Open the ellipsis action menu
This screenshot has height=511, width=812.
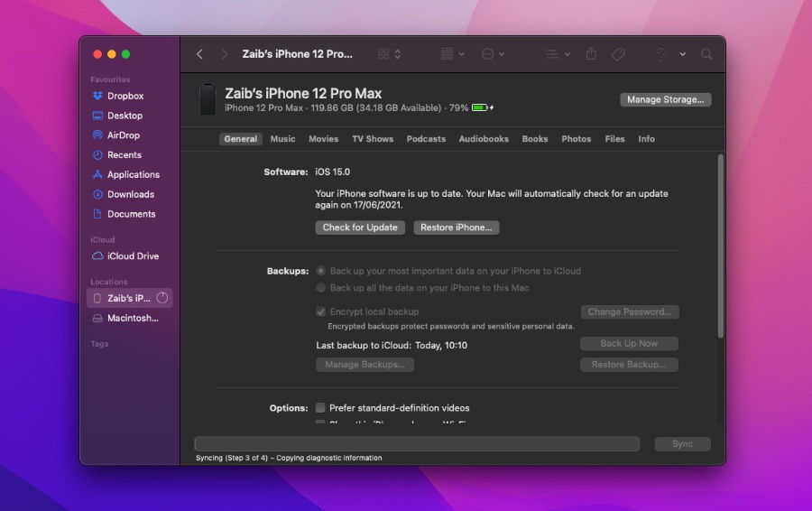493,54
